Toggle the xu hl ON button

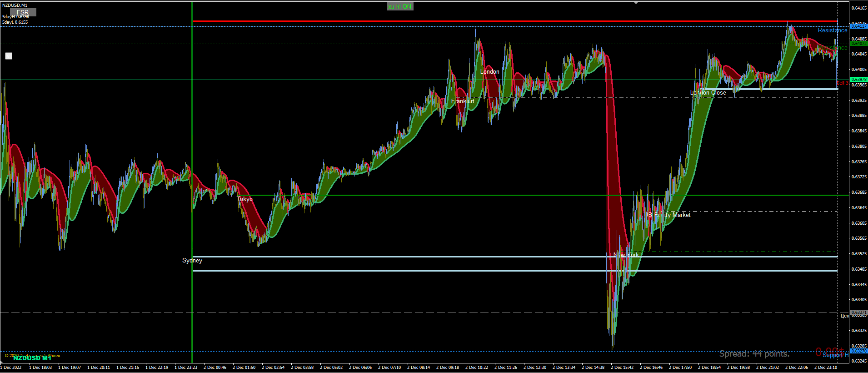tap(400, 6)
